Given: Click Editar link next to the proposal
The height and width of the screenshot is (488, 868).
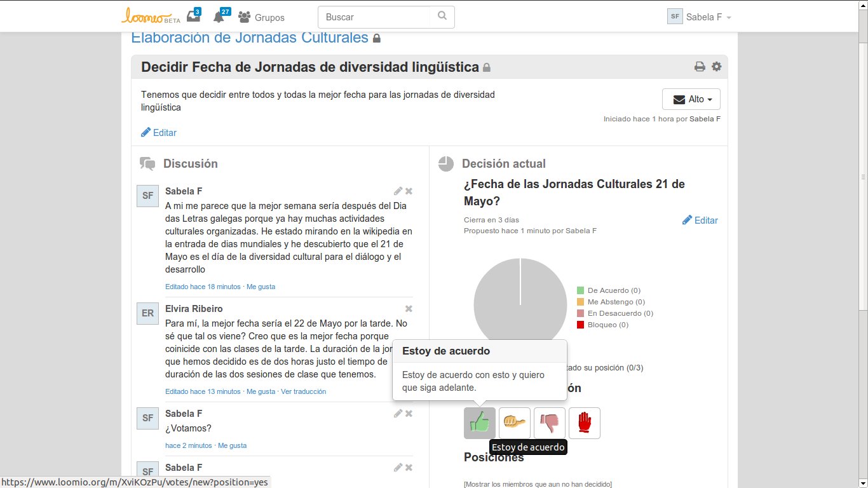Looking at the screenshot, I should click(x=700, y=220).
